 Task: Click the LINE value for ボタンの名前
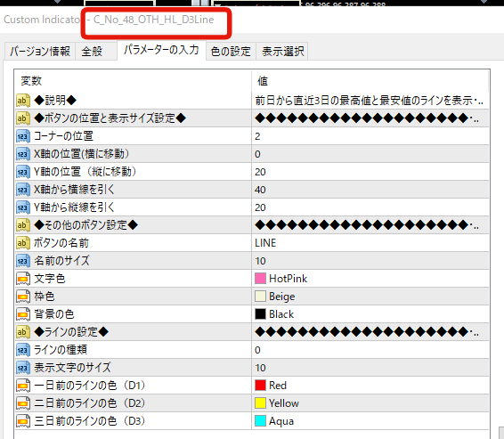point(265,243)
